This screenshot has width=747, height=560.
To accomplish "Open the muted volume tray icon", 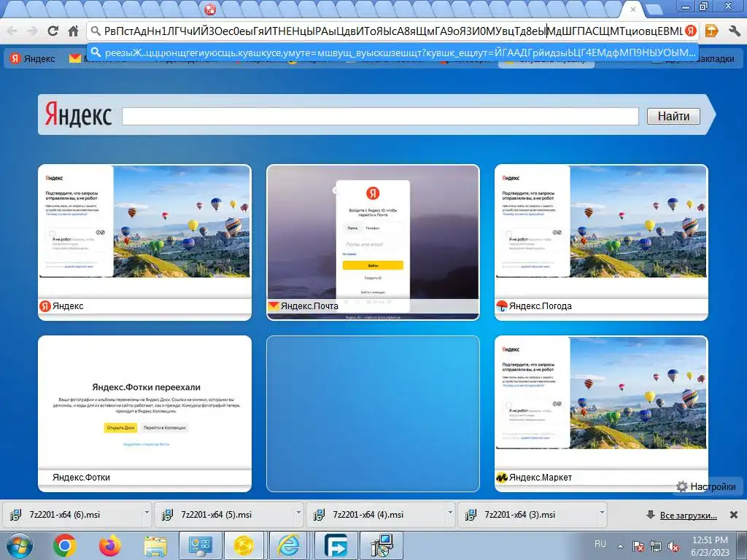I will [673, 546].
